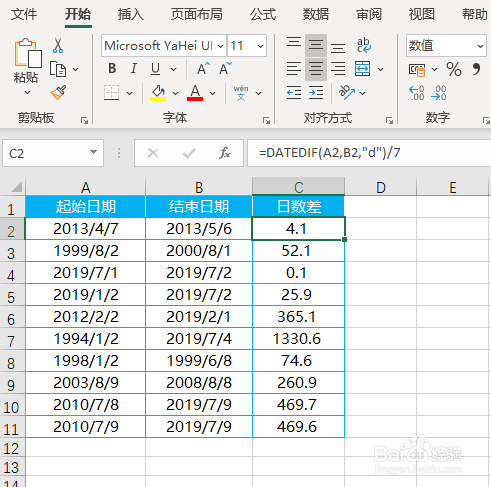
Task: Switch to the 数据 data tab
Action: pos(316,15)
